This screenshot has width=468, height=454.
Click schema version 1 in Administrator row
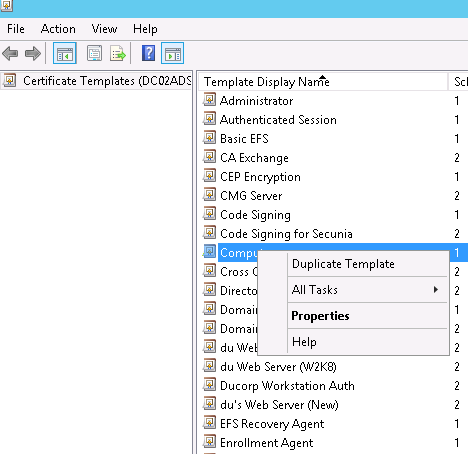click(x=457, y=101)
